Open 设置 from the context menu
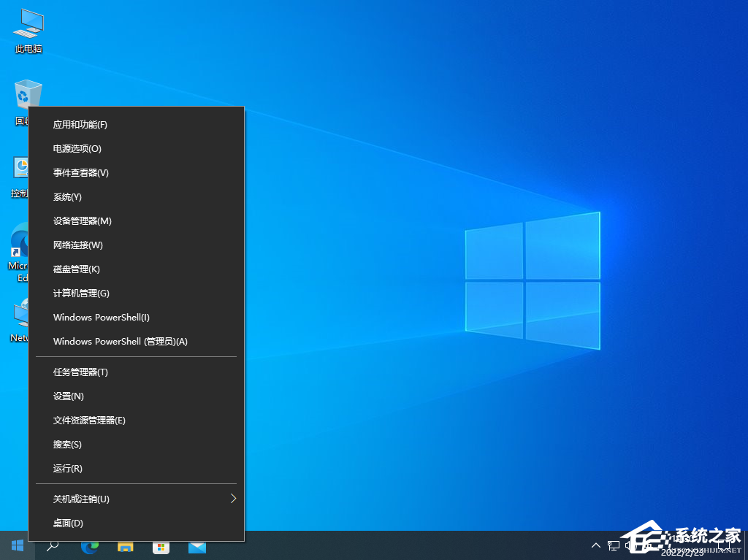This screenshot has width=748, height=560. 68,396
